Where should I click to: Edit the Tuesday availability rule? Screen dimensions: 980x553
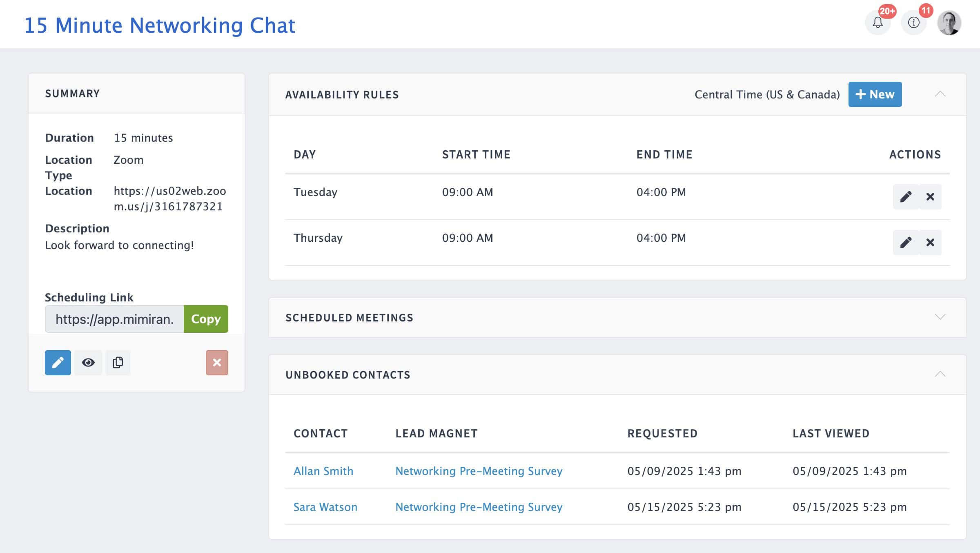click(x=906, y=197)
